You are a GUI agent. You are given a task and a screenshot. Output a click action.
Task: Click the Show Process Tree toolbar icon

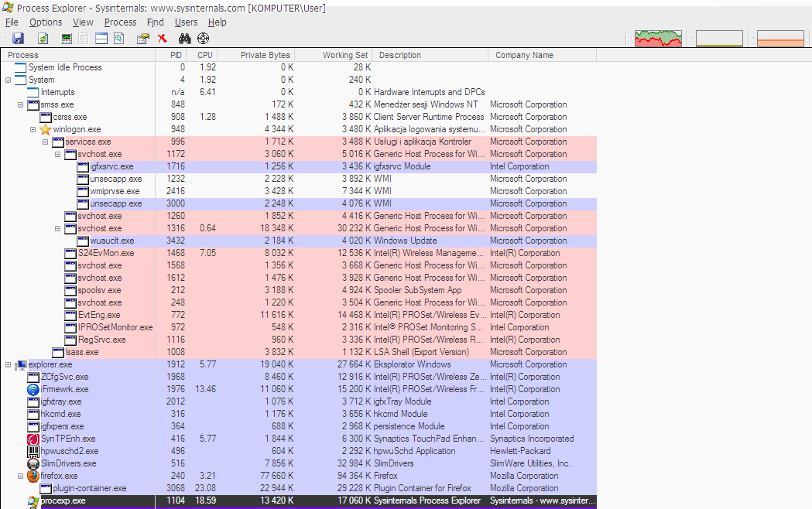point(84,38)
